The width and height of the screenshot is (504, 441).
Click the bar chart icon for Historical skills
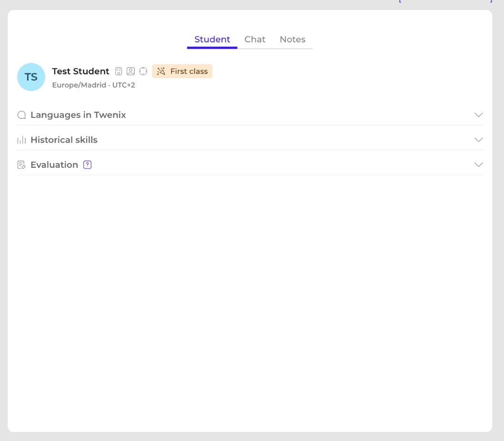21,140
